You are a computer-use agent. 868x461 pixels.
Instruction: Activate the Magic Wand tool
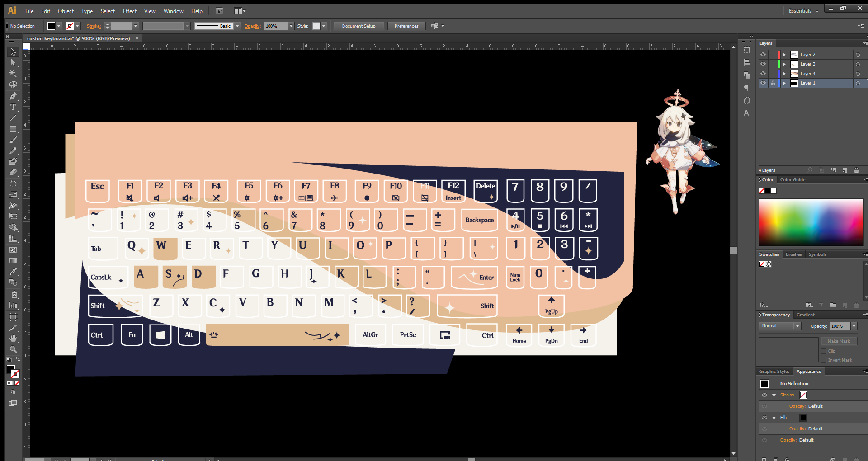click(x=13, y=74)
